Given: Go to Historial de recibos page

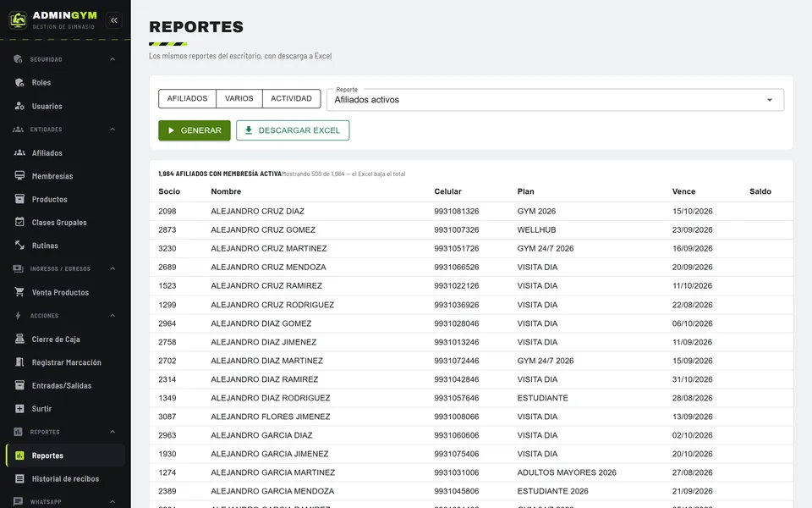Looking at the screenshot, I should (65, 478).
